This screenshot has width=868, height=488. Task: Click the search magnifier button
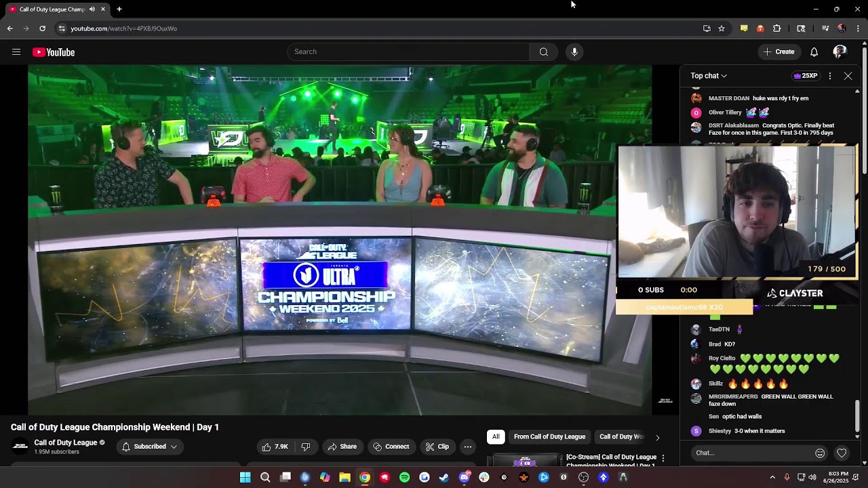[x=543, y=52]
